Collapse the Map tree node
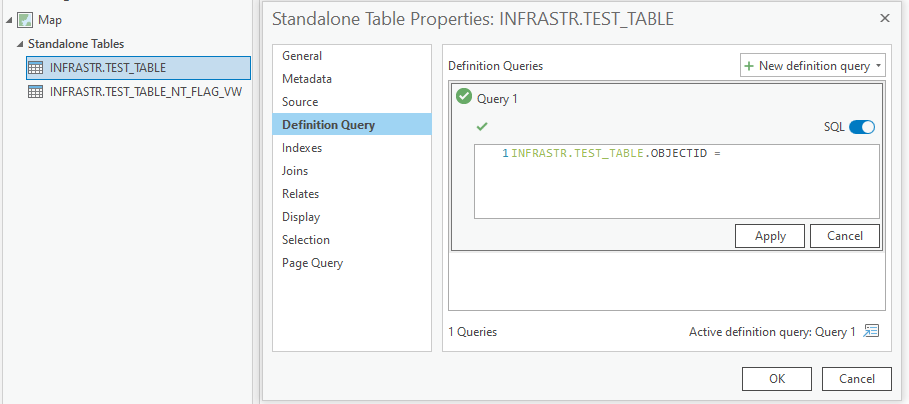This screenshot has width=909, height=404. point(9,20)
